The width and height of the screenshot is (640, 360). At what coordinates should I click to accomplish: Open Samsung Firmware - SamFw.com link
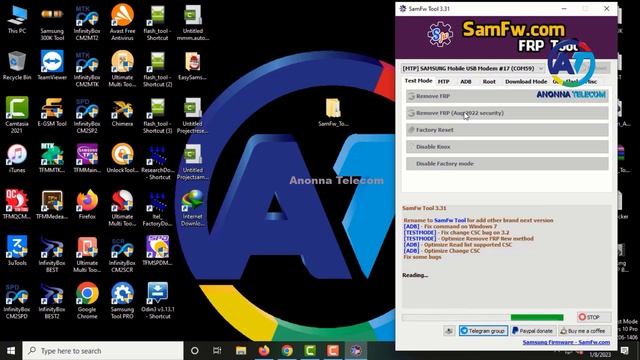pyautogui.click(x=566, y=342)
